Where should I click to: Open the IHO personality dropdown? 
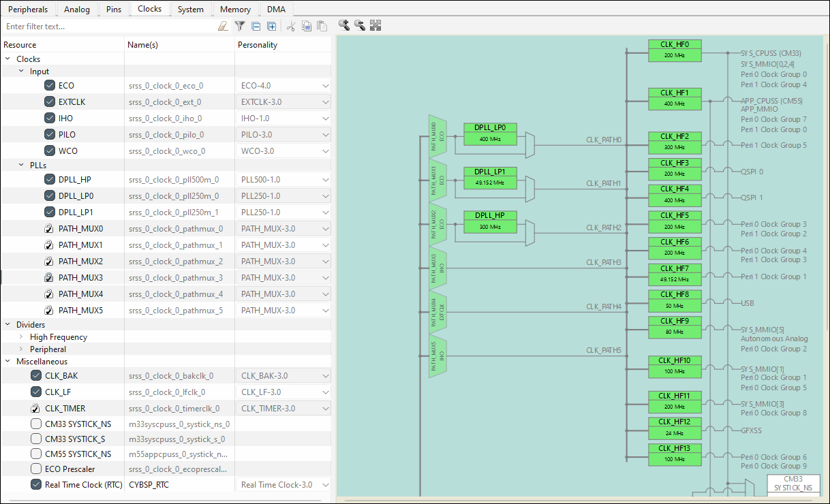coord(325,119)
